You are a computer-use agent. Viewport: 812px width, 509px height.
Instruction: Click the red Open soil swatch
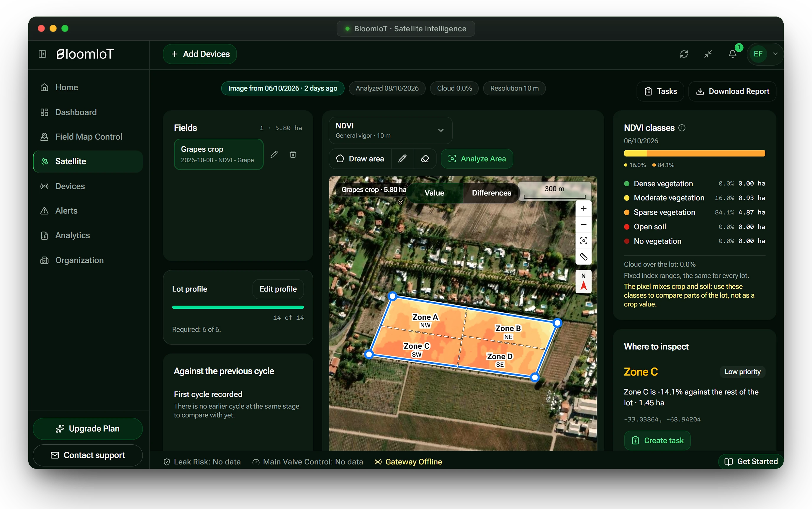point(627,227)
